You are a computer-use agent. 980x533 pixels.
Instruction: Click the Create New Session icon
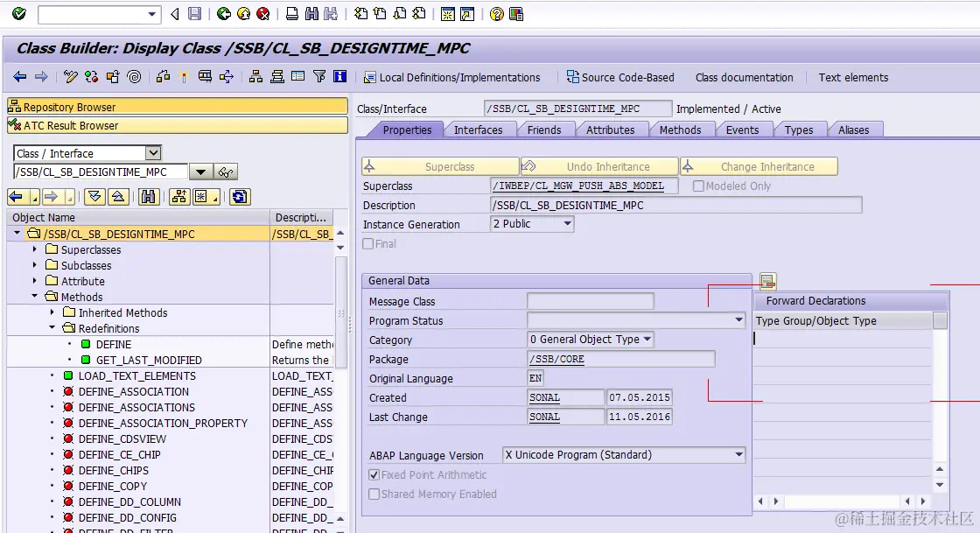[447, 14]
